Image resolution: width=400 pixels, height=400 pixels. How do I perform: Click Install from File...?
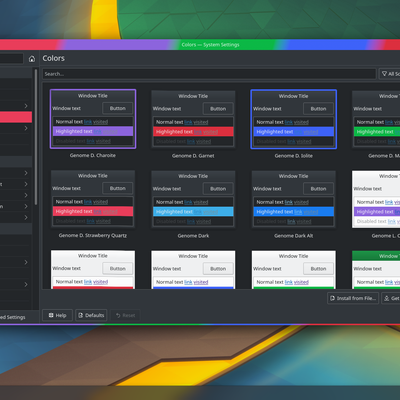tap(353, 298)
